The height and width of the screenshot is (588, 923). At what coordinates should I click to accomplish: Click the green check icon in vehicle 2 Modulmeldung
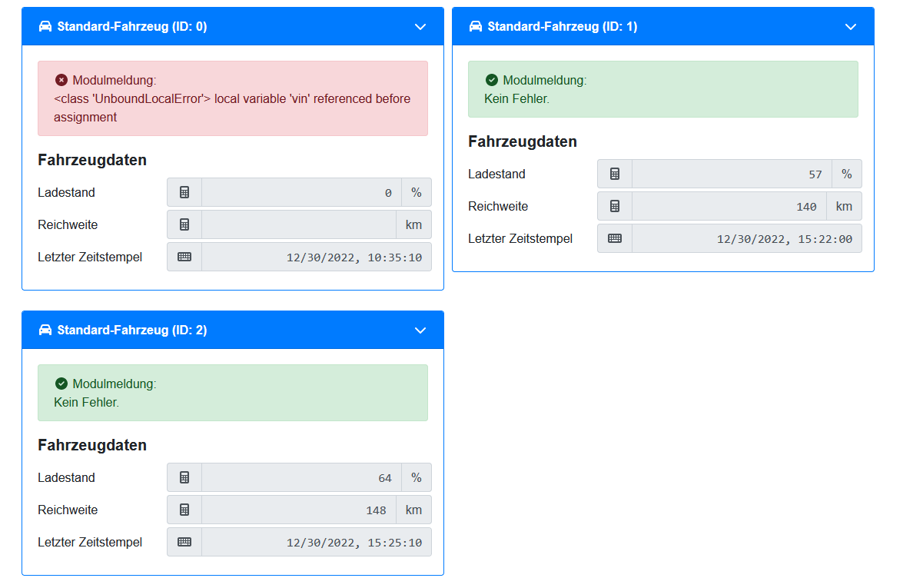(x=61, y=384)
